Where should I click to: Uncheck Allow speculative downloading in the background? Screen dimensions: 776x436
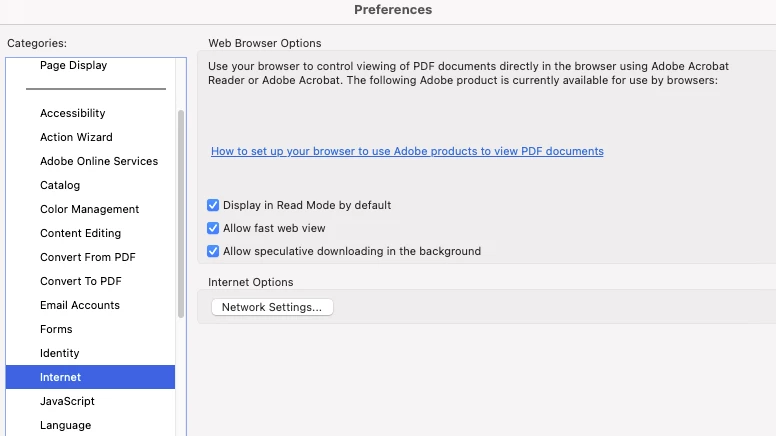[x=213, y=251]
